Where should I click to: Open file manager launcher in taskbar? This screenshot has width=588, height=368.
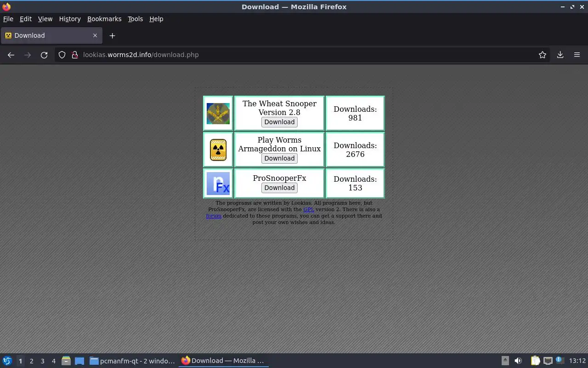[66, 361]
